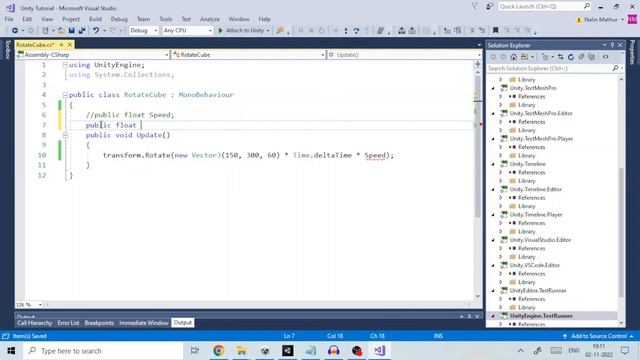Open the File menu
640x360 pixels.
(9, 19)
